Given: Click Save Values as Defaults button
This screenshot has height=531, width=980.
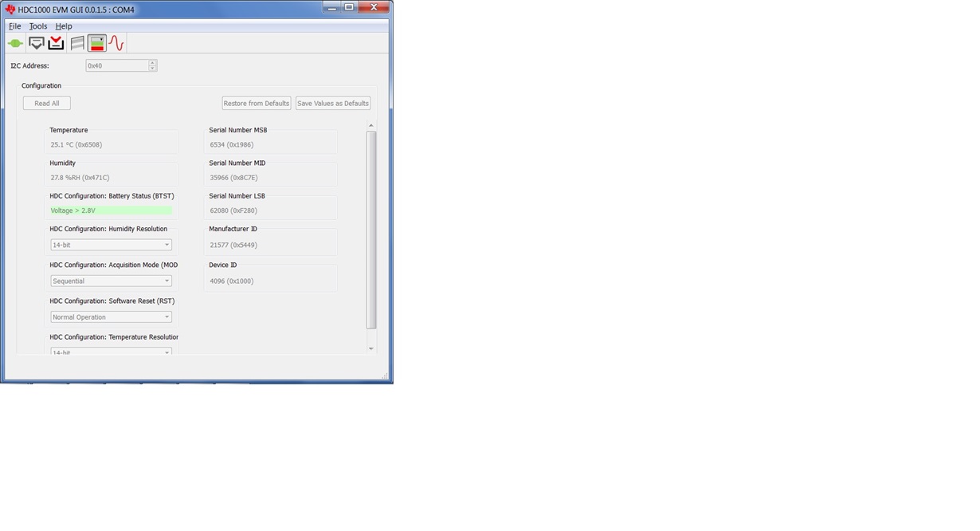Looking at the screenshot, I should point(333,103).
